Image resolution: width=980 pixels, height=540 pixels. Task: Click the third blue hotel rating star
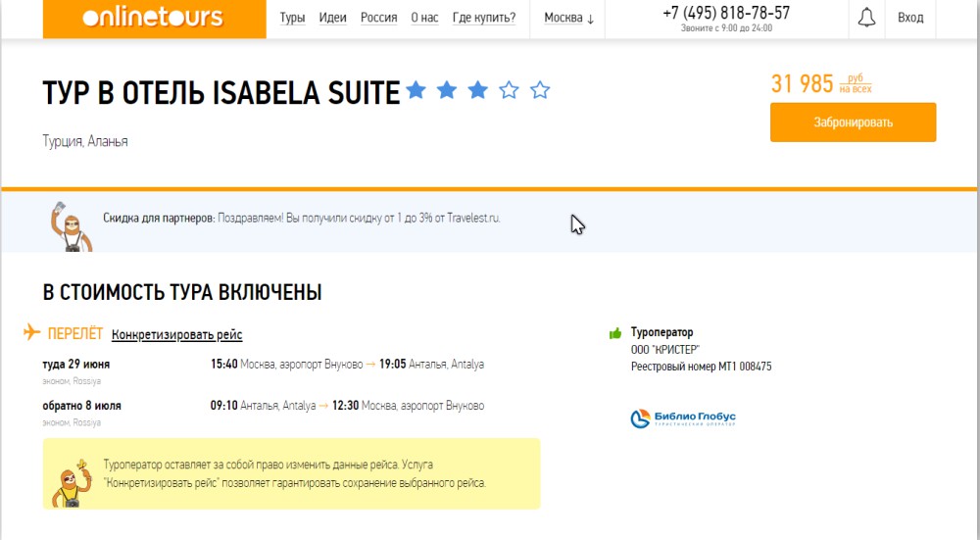tap(478, 90)
